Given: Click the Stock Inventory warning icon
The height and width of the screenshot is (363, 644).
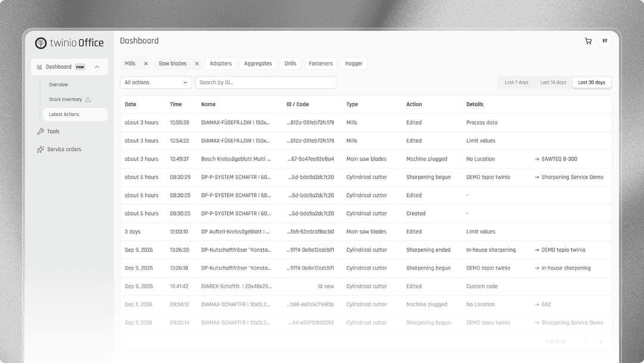Looking at the screenshot, I should [x=88, y=100].
